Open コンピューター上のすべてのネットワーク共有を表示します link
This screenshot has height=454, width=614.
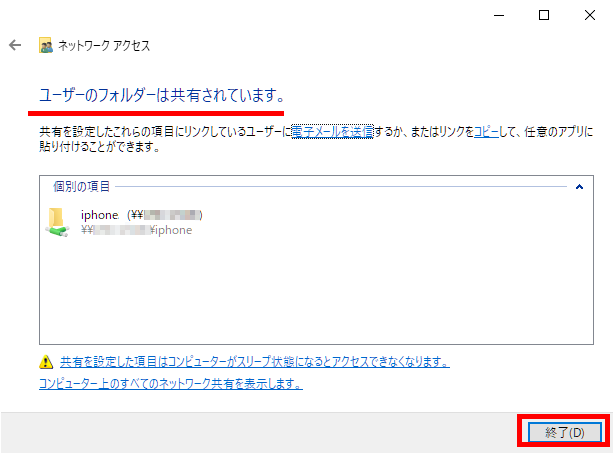[x=171, y=383]
